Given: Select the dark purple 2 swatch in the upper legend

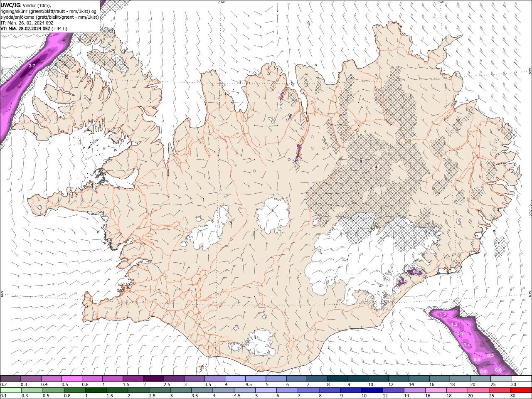Looking at the screenshot, I should pos(153,379).
